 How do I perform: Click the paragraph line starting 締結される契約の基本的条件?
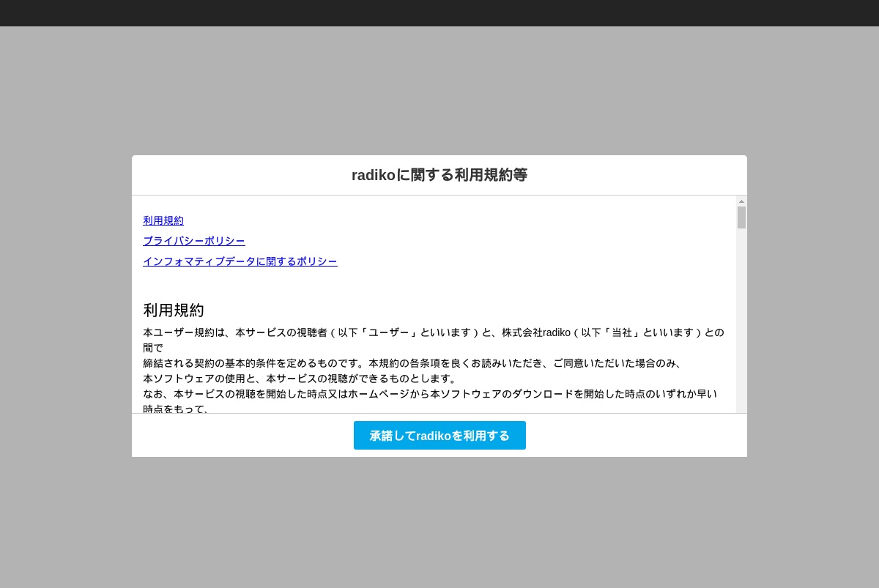(x=412, y=363)
